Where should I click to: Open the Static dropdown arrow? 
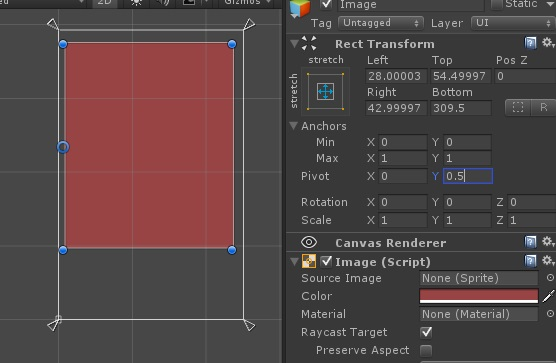(x=551, y=4)
